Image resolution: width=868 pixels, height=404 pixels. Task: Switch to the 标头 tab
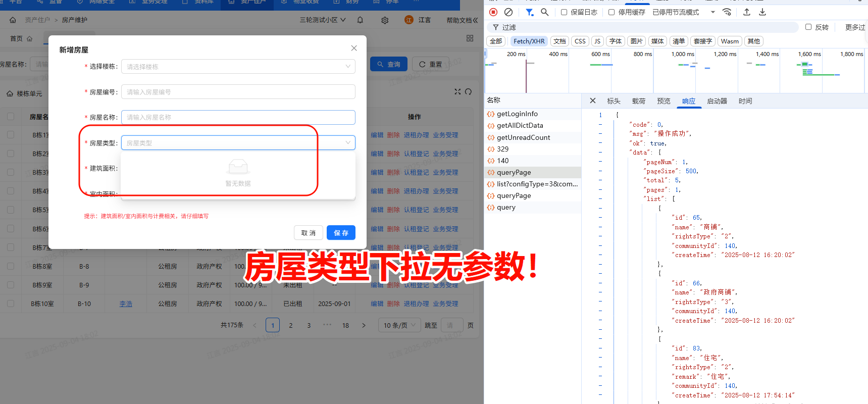(x=614, y=101)
